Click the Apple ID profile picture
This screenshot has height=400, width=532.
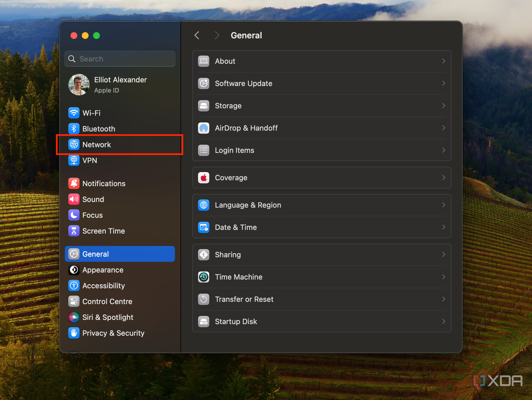click(79, 85)
